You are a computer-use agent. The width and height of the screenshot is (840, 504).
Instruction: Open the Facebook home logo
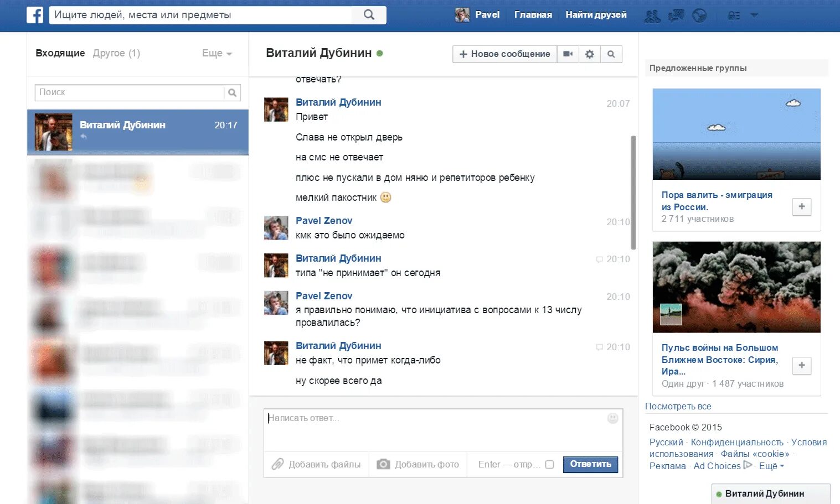(35, 15)
